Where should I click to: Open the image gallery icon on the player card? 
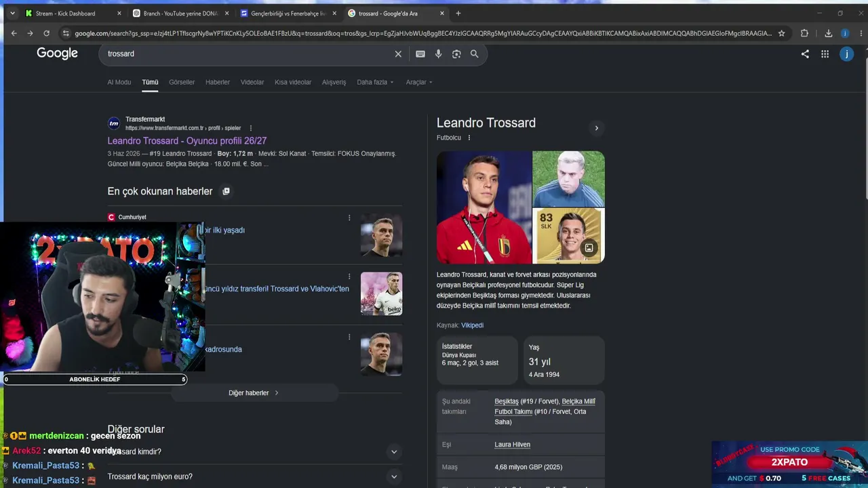pyautogui.click(x=589, y=248)
